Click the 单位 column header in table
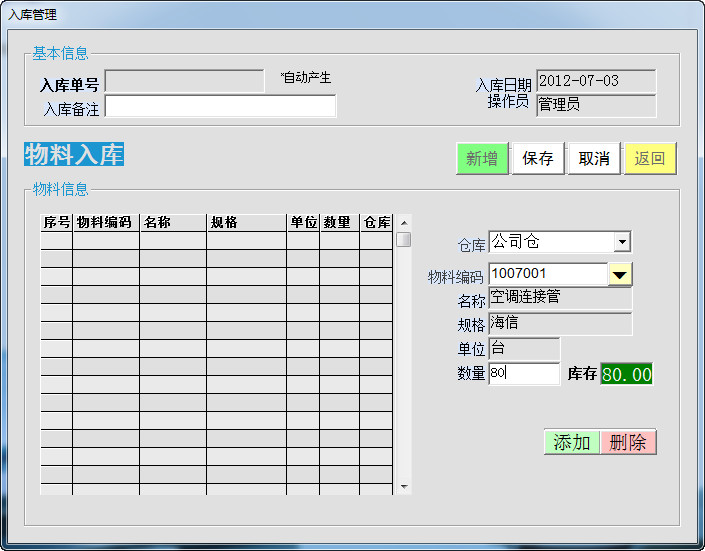Image resolution: width=705 pixels, height=551 pixels. (303, 222)
